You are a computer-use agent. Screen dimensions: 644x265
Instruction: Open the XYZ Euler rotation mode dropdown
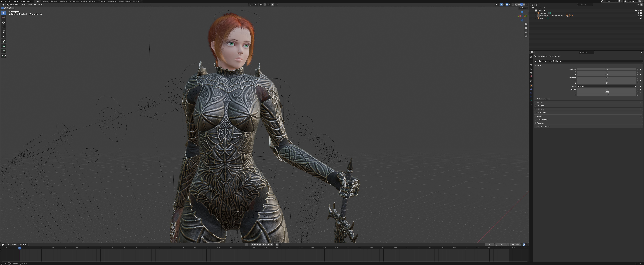[607, 86]
